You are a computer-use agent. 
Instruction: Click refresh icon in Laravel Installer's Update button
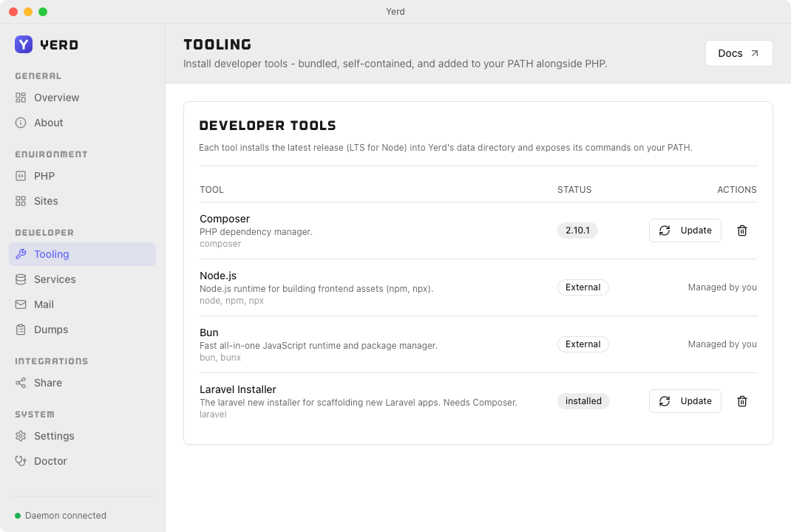(x=665, y=401)
